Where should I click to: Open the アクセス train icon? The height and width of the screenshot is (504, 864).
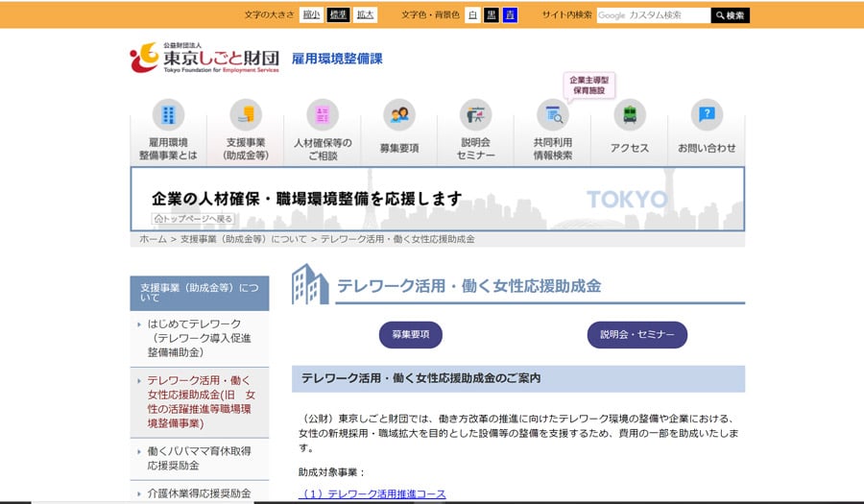(630, 115)
